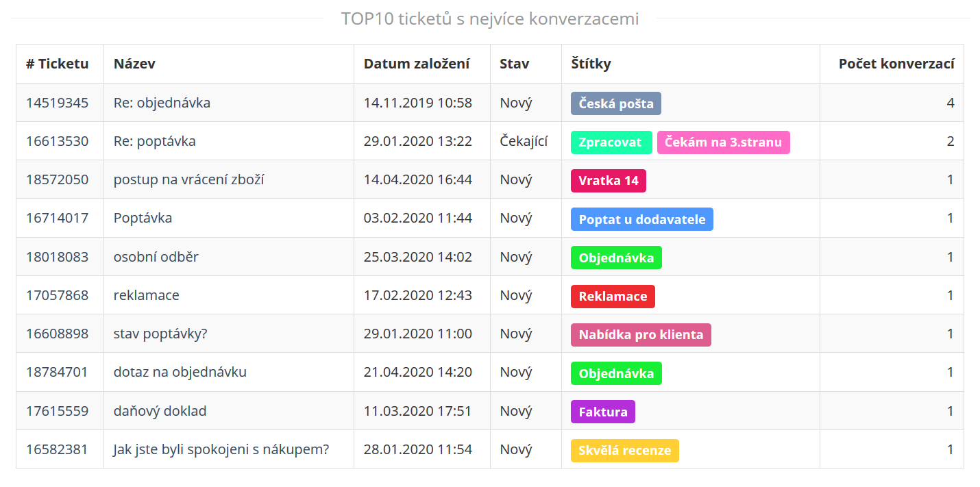Sort by the Počet konverzací column header

[x=896, y=64]
